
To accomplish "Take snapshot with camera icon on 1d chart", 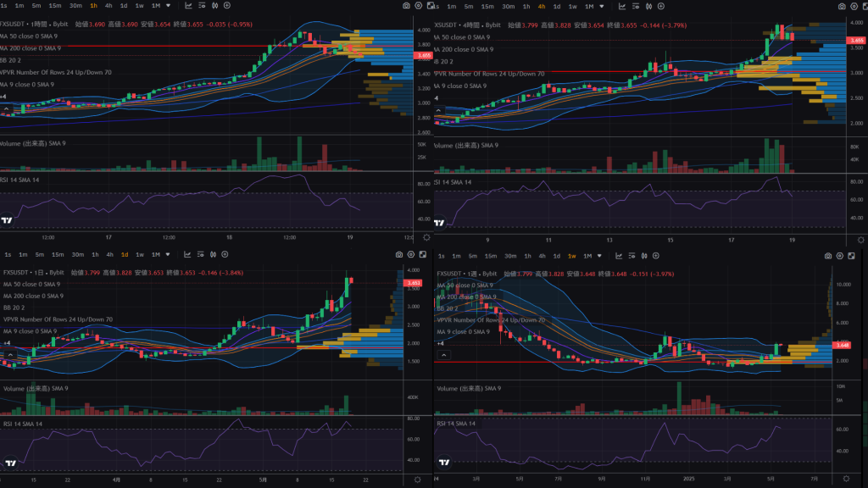I will click(399, 254).
